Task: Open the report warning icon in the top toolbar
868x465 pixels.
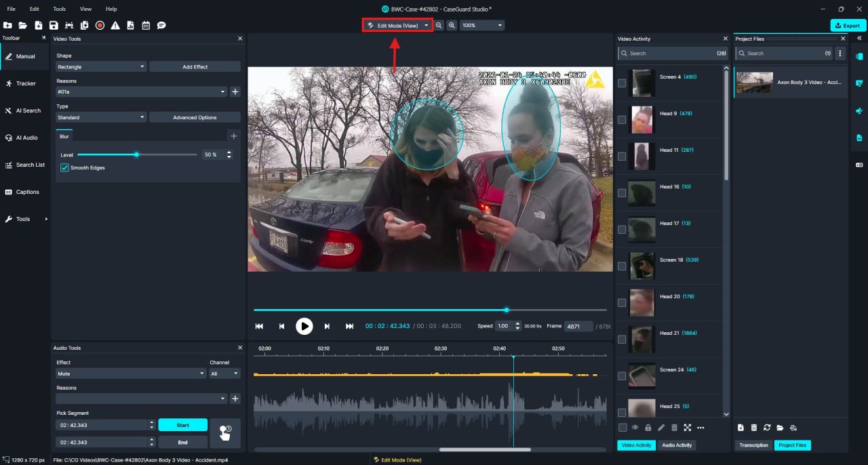Action: [x=115, y=25]
